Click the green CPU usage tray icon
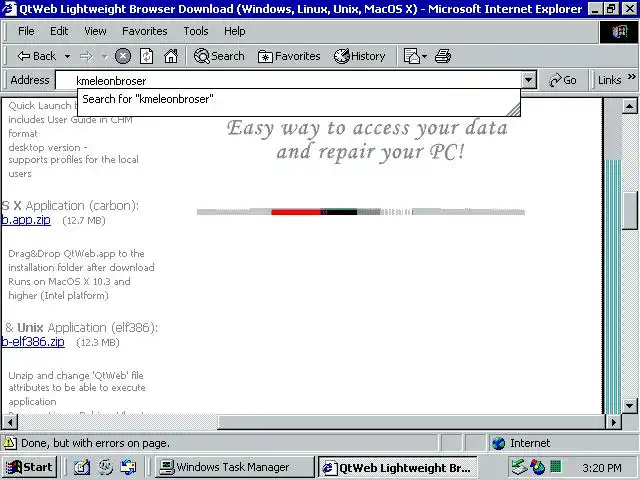This screenshot has height=480, width=640. coord(556,466)
